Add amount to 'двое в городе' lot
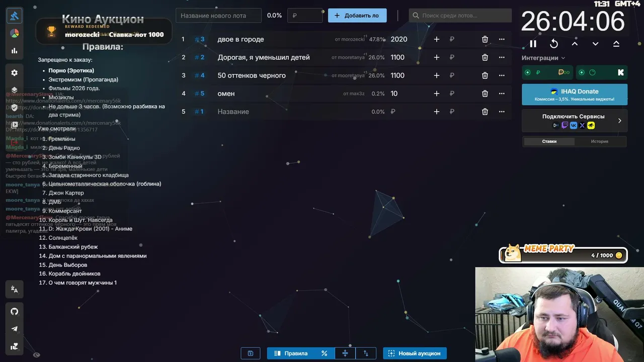The width and height of the screenshot is (644, 362). (436, 39)
